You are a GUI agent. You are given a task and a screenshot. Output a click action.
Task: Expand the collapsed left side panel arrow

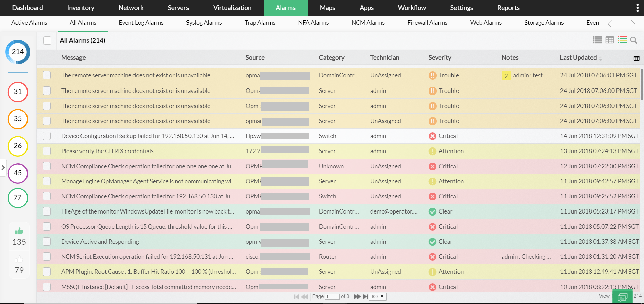pyautogui.click(x=3, y=167)
